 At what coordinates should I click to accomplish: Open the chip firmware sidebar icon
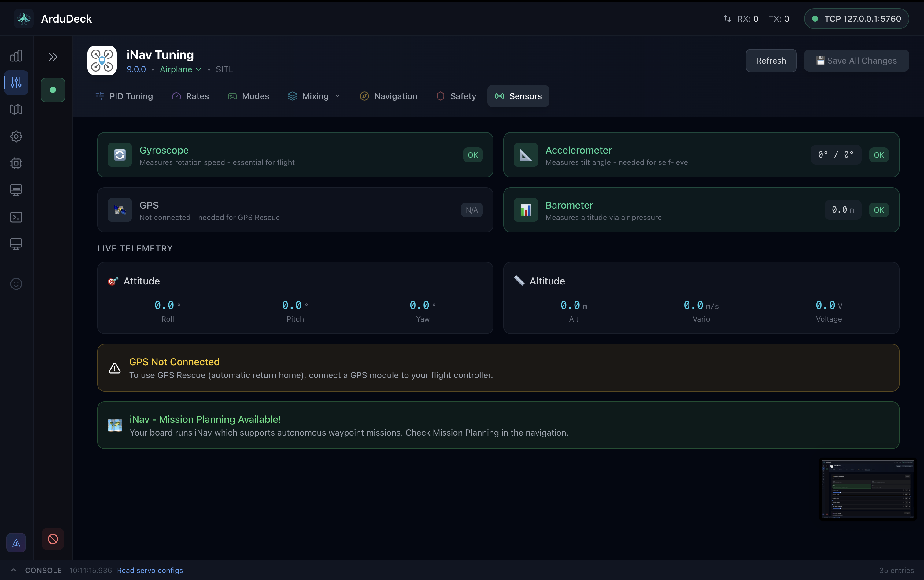pyautogui.click(x=16, y=163)
